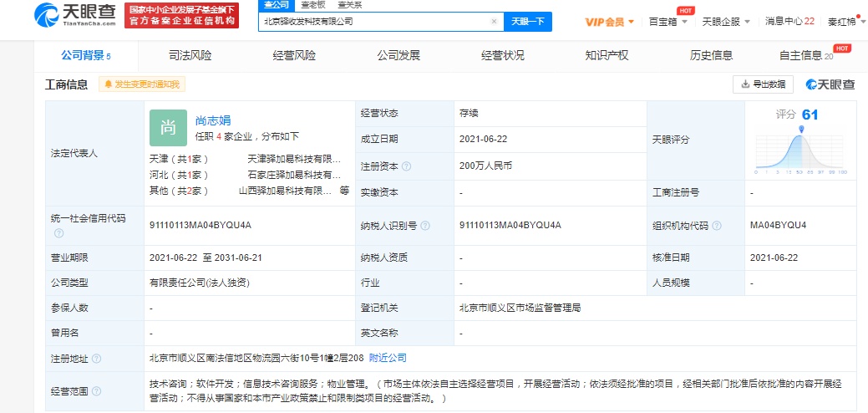The width and height of the screenshot is (868, 413).
Task: Click 成立日期 value 2021-06-22
Action: (x=483, y=139)
